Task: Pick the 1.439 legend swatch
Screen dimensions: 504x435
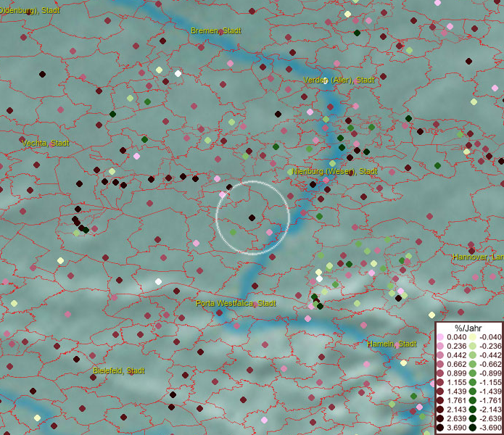Action: [x=440, y=391]
